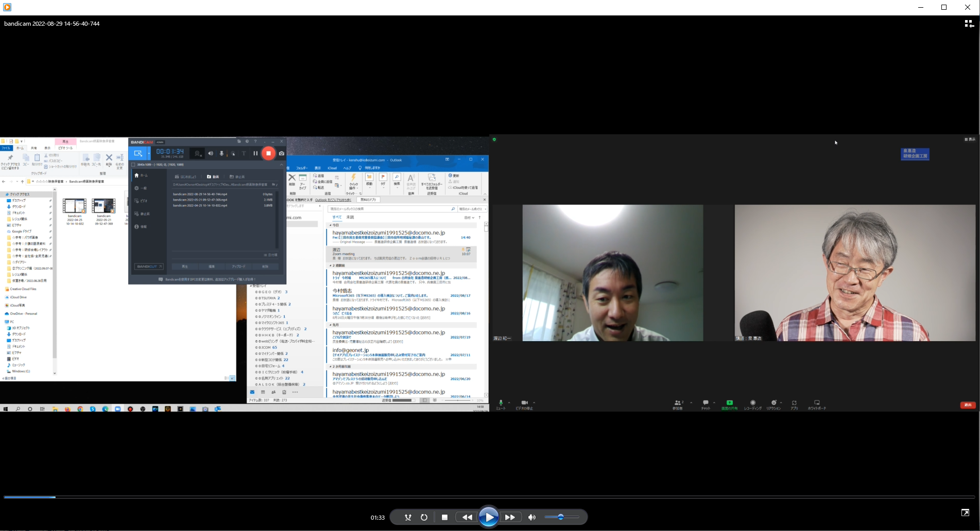
Task: Collapse the 今日 group in Outlook
Action: pos(331,225)
